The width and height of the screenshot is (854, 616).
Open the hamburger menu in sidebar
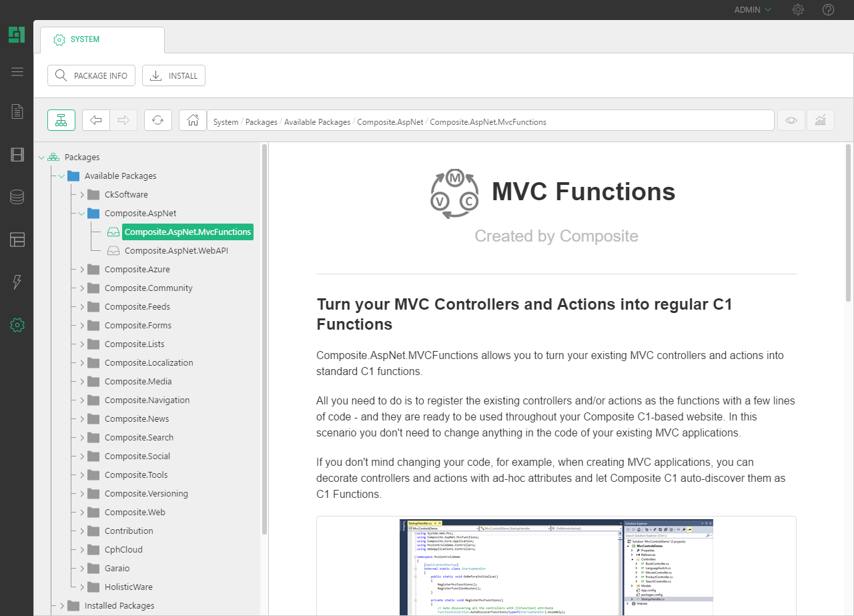click(17, 72)
